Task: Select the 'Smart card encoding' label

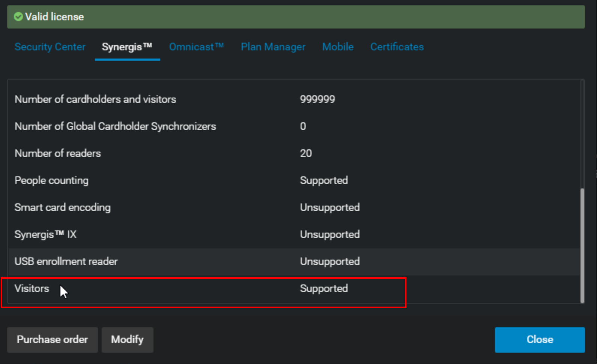Action: [62, 208]
